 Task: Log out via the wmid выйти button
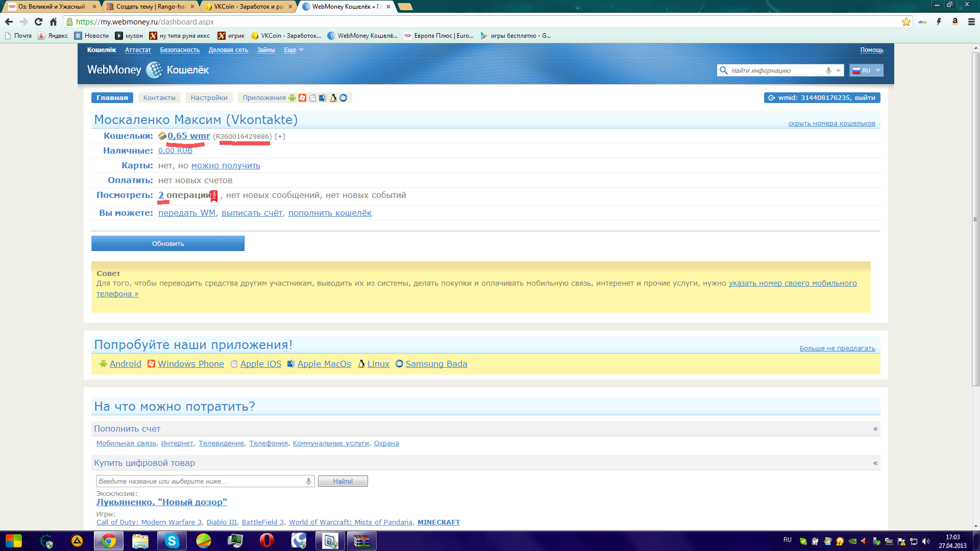tap(822, 97)
